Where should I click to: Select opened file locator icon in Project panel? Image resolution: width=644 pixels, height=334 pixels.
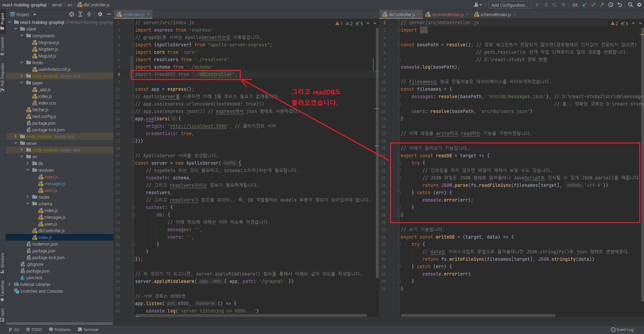pyautogui.click(x=71, y=14)
